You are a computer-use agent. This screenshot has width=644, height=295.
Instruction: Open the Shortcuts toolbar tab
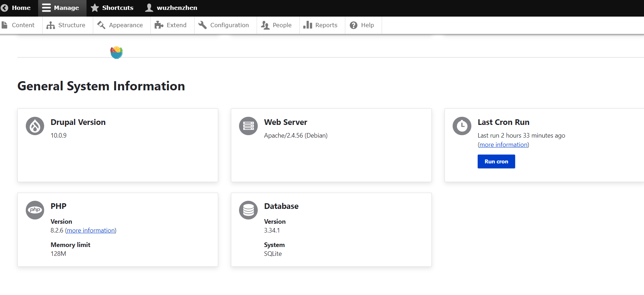click(112, 8)
